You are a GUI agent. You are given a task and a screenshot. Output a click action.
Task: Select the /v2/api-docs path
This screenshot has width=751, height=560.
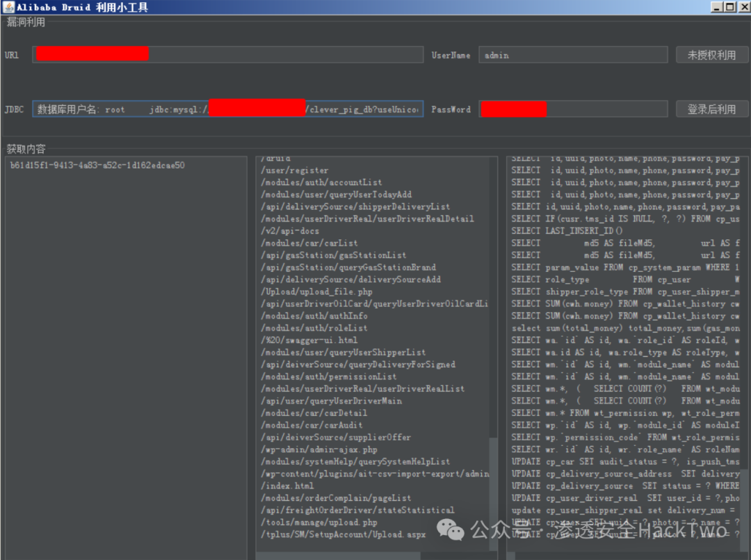[x=290, y=231]
